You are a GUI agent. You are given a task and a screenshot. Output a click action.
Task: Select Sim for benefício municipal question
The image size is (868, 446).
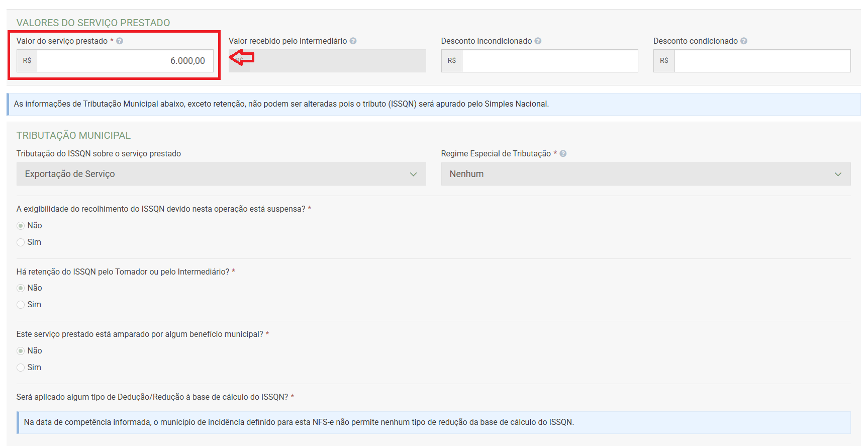(x=21, y=368)
